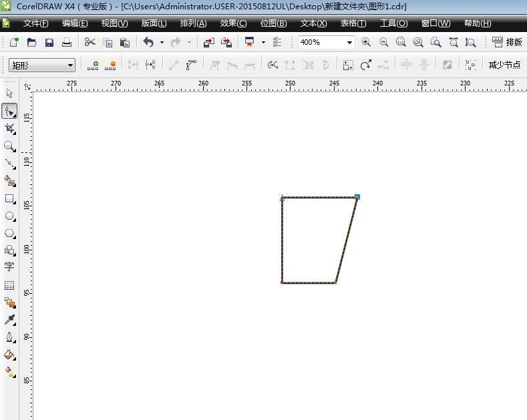Select the Pick (arrow) tool
The width and height of the screenshot is (527, 420).
[x=9, y=93]
